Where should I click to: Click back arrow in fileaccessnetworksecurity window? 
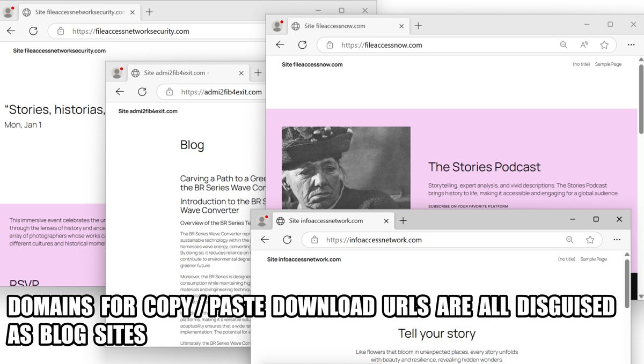[11, 31]
